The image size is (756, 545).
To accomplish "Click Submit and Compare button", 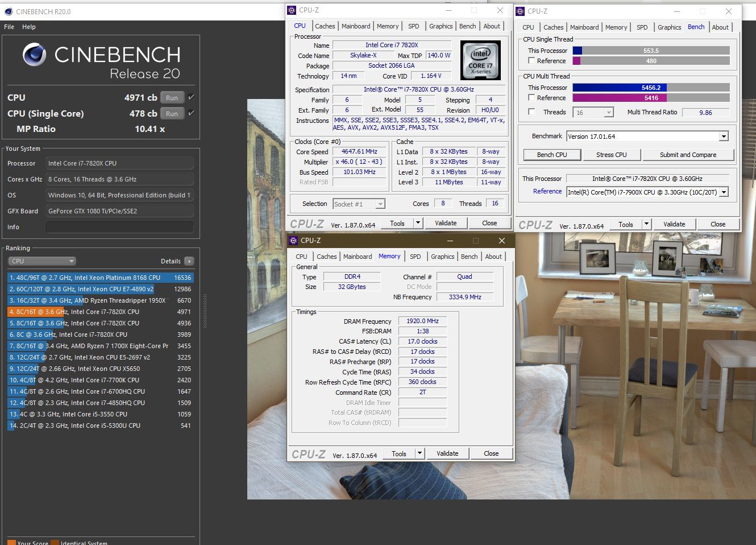I will pos(688,155).
